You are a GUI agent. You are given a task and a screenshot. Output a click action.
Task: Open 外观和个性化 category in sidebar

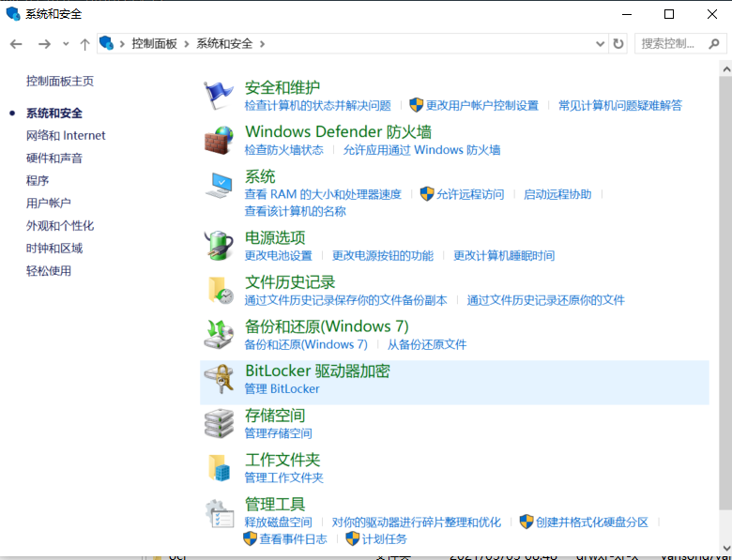[60, 226]
